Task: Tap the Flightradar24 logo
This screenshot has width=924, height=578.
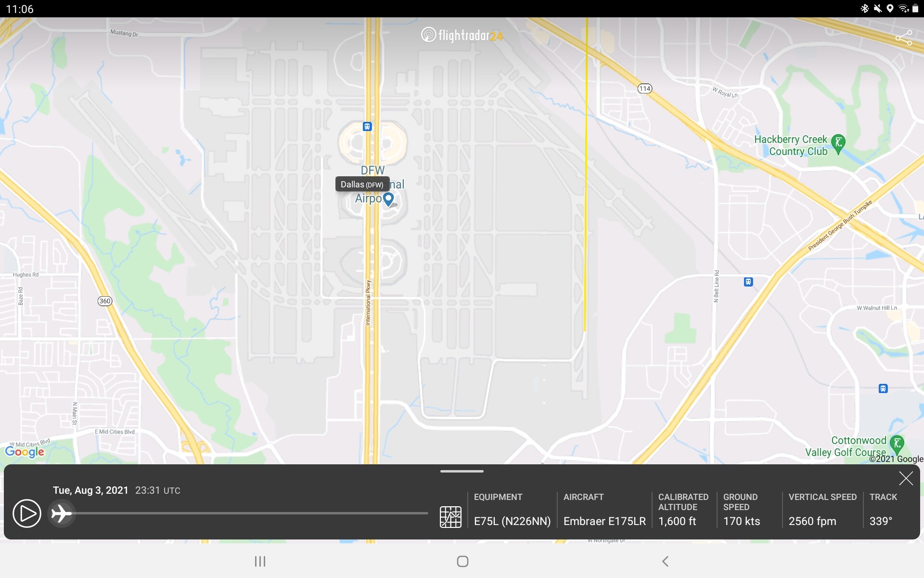Action: tap(462, 35)
